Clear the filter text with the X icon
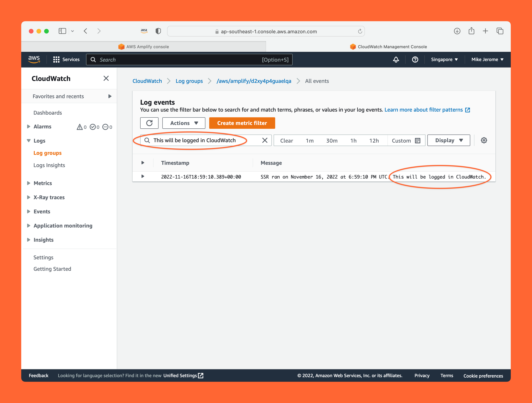 pyautogui.click(x=264, y=140)
